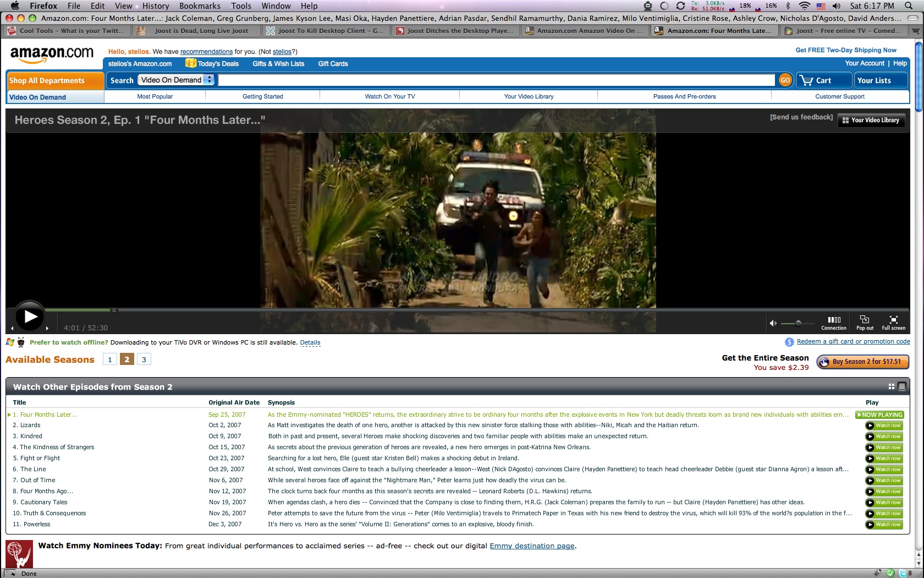Click Watch now for Cautionary Tales
The height and width of the screenshot is (578, 924).
[x=884, y=503]
